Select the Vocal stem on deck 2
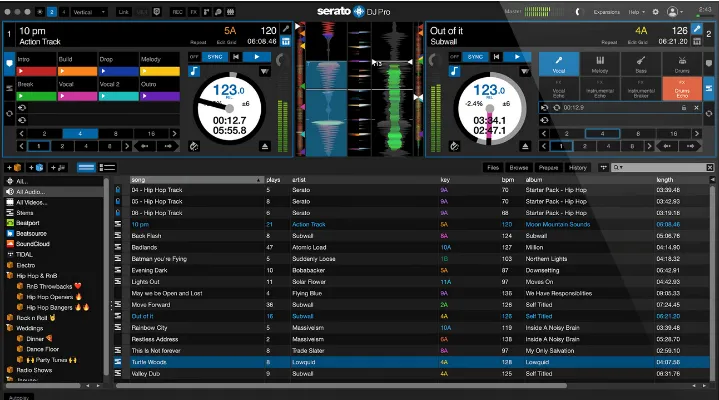This screenshot has width=719, height=400. coord(559,64)
